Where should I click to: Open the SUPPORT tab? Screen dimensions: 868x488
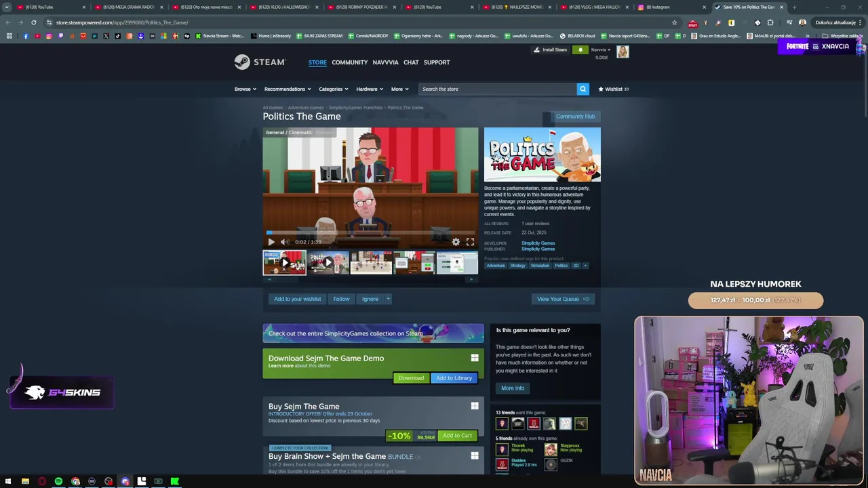point(437,62)
